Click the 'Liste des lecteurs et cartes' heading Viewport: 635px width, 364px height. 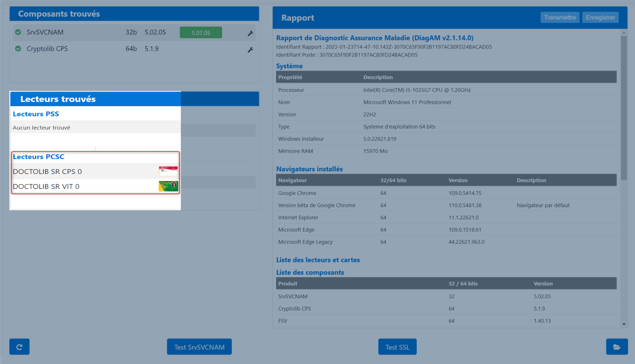[x=318, y=260]
